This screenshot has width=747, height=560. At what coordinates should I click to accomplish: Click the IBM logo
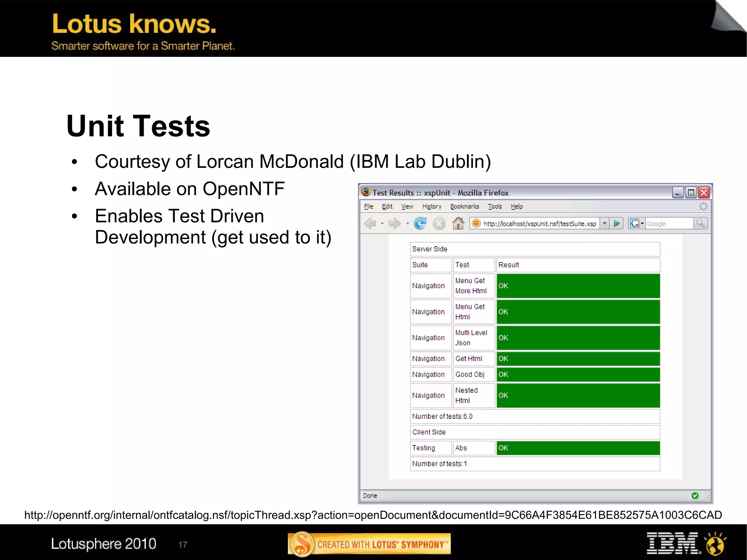[x=673, y=543]
